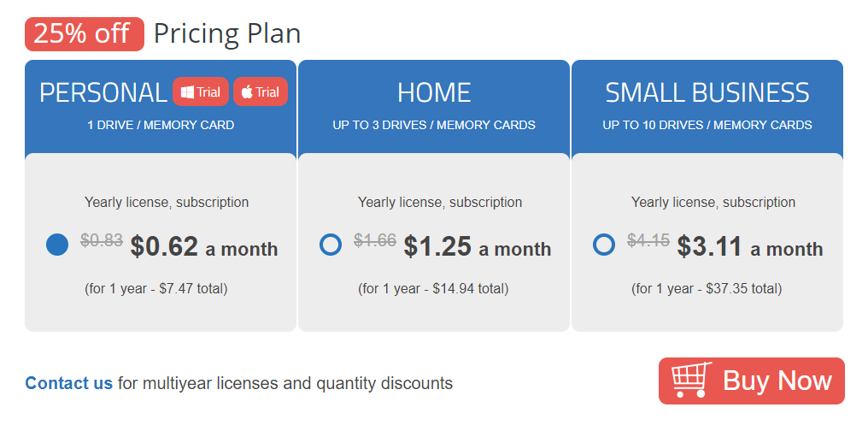
Task: Click the Personal plan header
Action: 103,92
